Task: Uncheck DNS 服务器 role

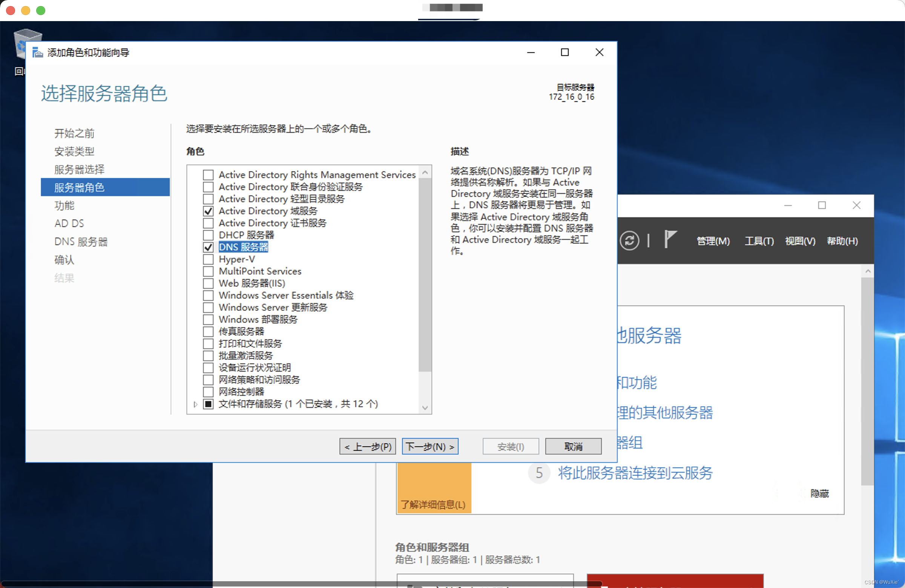Action: coord(208,247)
